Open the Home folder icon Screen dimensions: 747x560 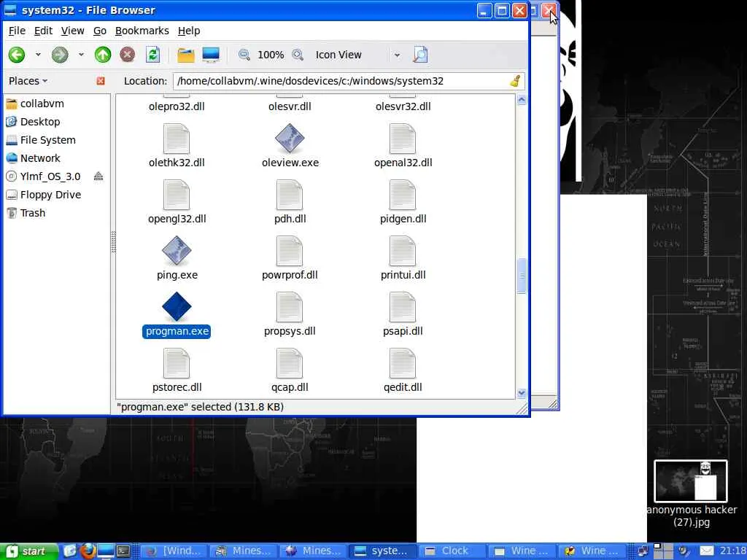click(186, 55)
